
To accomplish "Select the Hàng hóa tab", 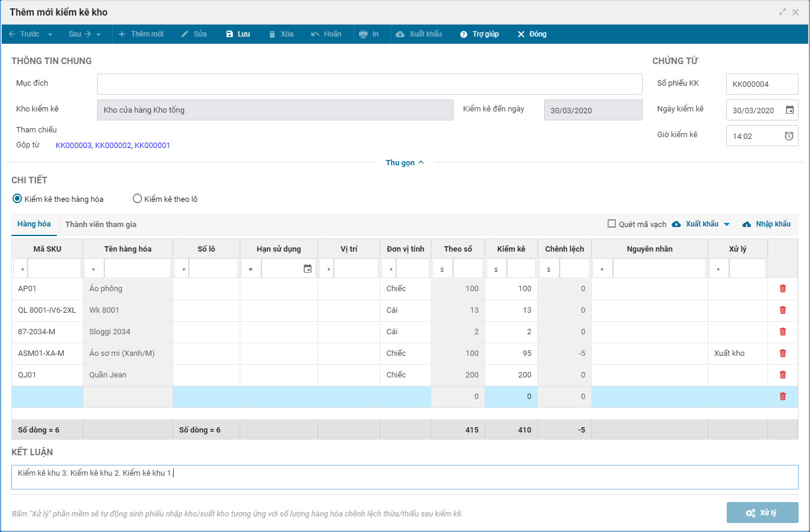I will [x=34, y=224].
